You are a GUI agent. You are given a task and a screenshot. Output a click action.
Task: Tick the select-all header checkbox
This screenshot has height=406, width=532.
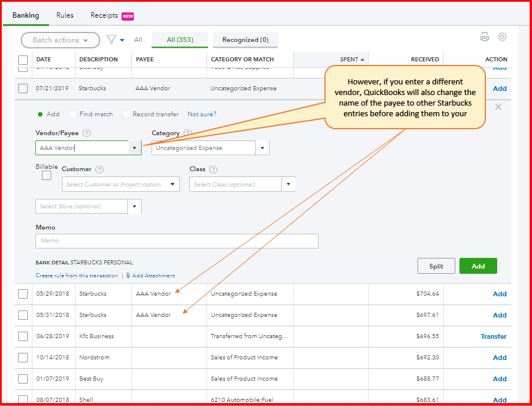pos(23,60)
